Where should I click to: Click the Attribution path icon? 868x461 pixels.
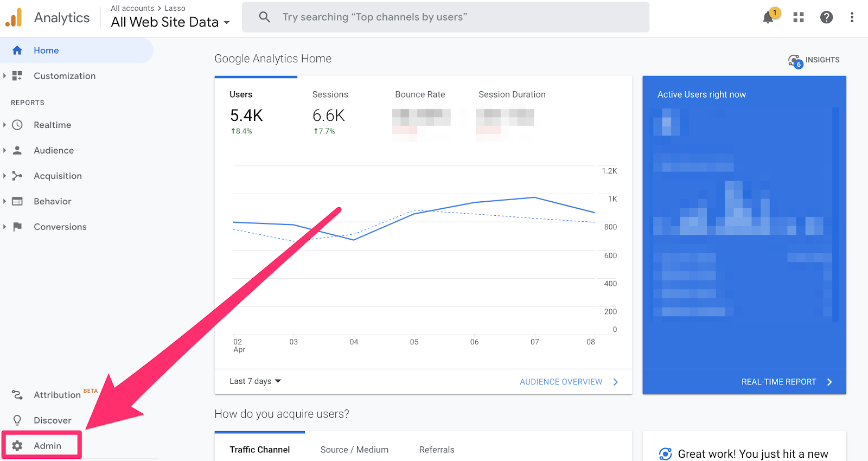click(17, 395)
